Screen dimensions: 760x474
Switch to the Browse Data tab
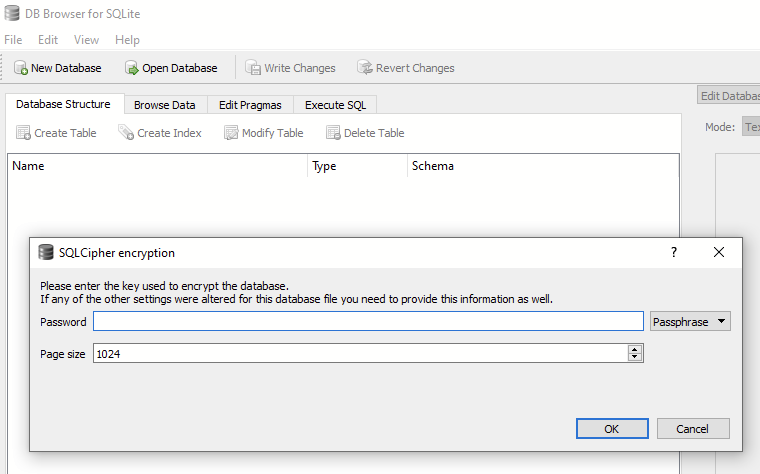[165, 105]
